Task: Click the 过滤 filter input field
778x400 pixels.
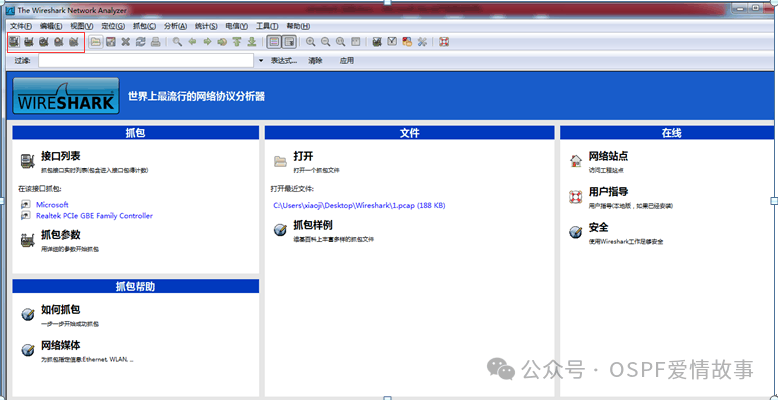Action: [x=145, y=61]
